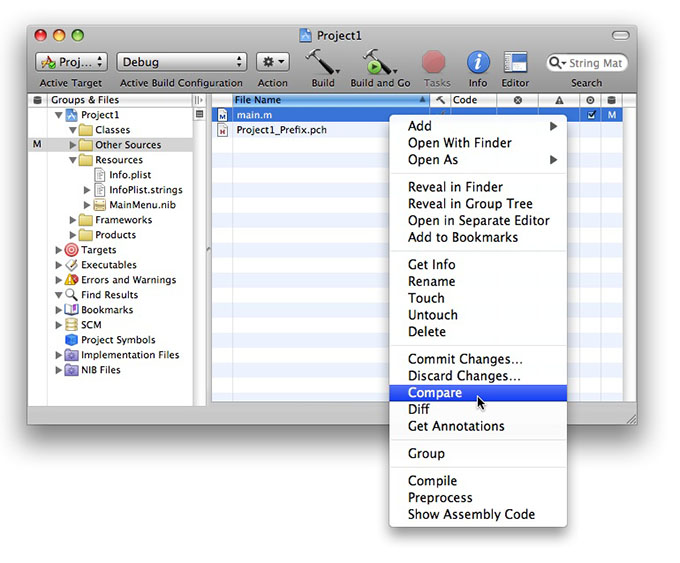This screenshot has height=563, width=680.
Task: Toggle main.m target membership checkbox
Action: [591, 115]
